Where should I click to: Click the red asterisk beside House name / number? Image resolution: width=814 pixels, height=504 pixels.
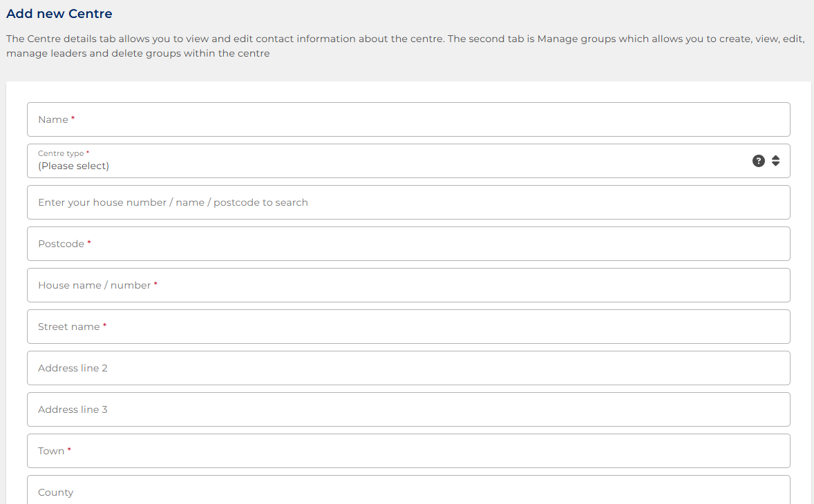tap(155, 284)
